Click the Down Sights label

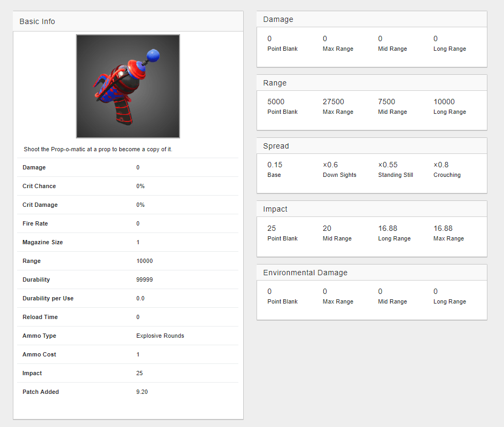click(x=339, y=175)
